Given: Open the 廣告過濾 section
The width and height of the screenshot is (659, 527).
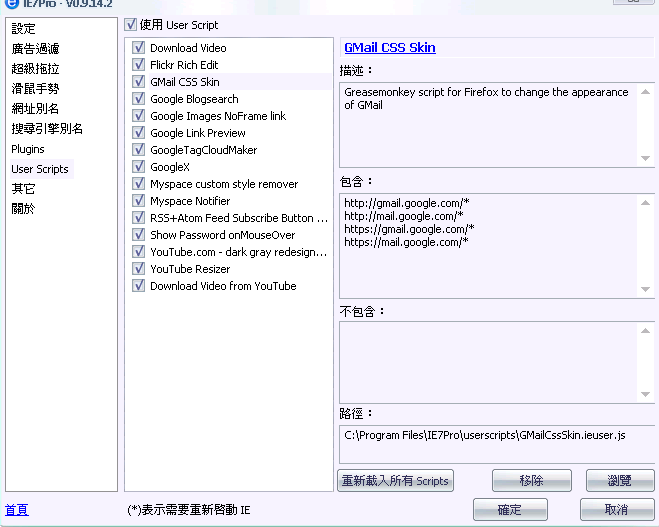Looking at the screenshot, I should 35,49.
